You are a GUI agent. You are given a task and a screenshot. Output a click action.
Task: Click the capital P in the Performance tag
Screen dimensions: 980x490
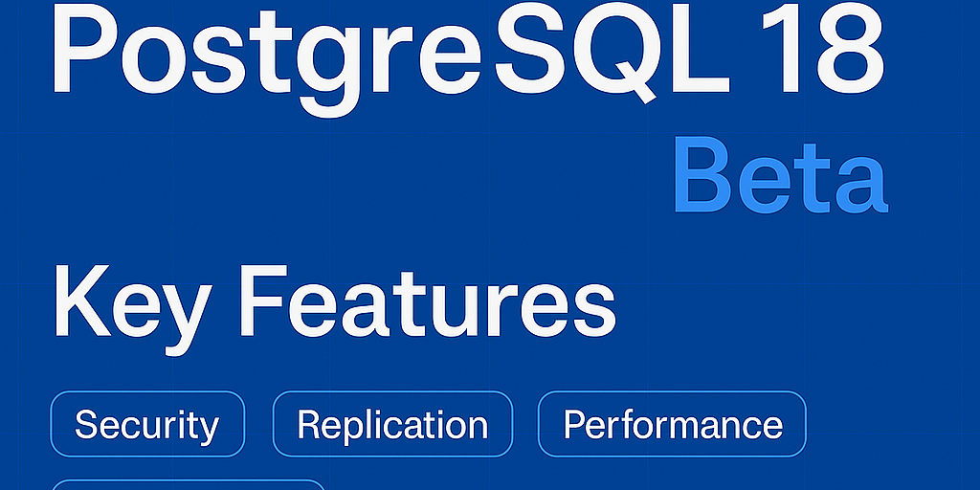(x=573, y=424)
